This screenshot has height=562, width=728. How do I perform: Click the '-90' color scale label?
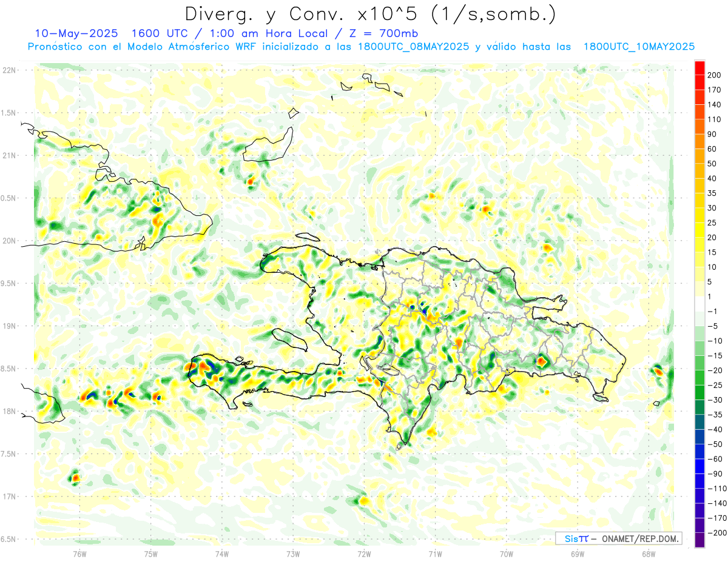pyautogui.click(x=715, y=473)
